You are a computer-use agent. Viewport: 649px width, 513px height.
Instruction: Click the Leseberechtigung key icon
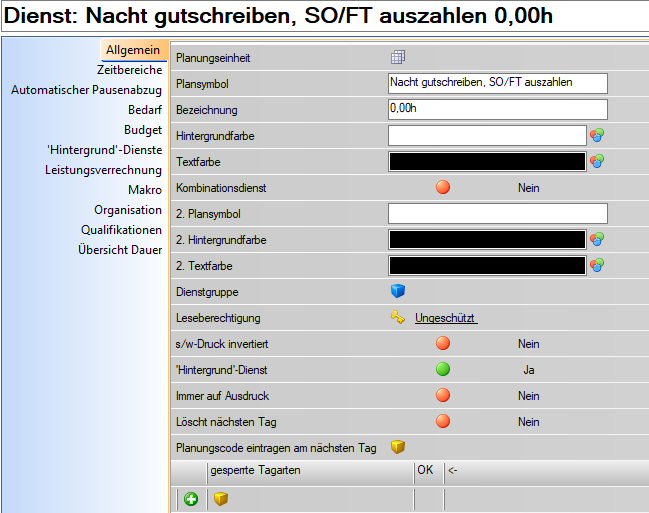click(397, 318)
